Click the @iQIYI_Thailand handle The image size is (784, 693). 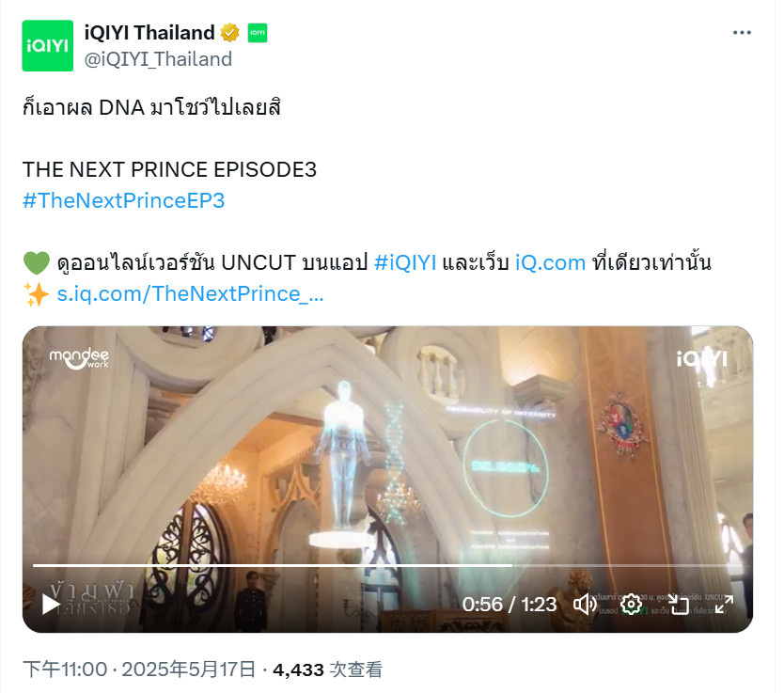[158, 59]
